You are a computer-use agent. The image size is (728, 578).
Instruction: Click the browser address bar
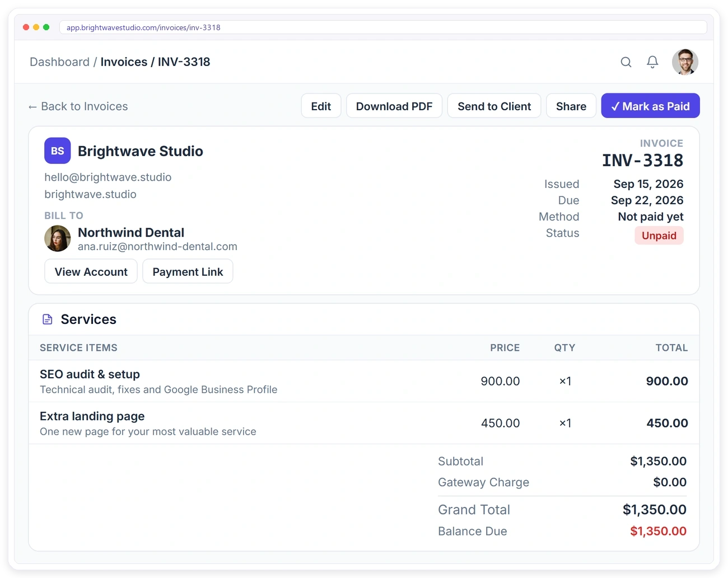pos(383,27)
